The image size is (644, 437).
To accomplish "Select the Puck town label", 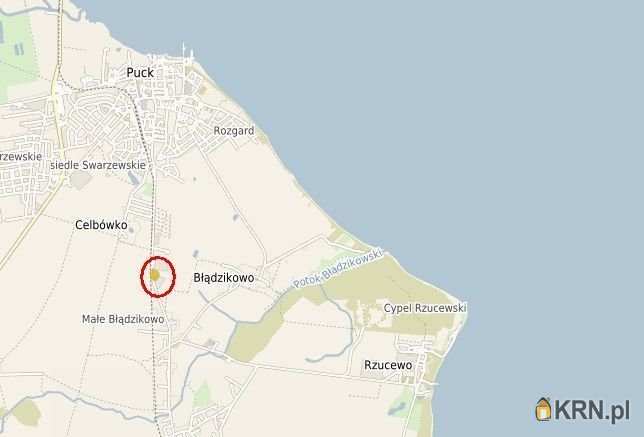I will coord(140,73).
